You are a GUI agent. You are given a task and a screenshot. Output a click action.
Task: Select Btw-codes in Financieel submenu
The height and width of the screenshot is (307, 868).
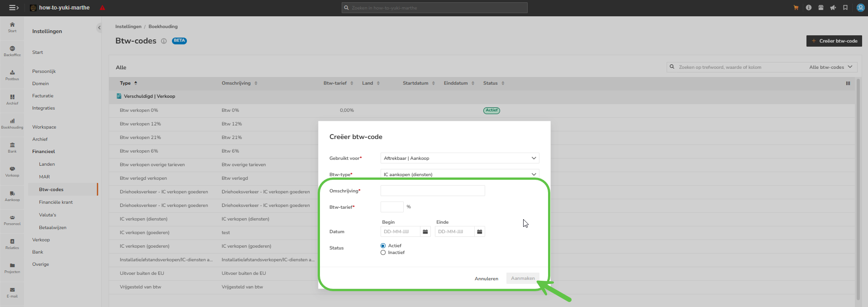point(62,190)
